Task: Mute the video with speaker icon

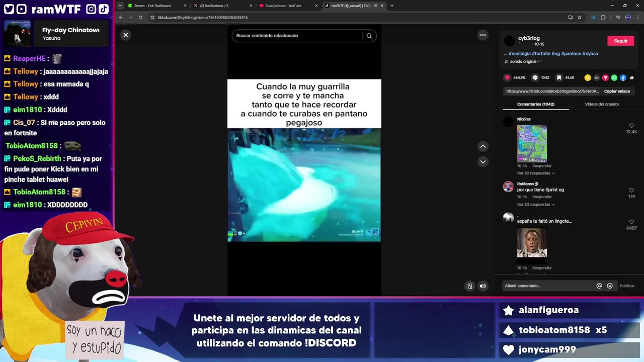Action: coord(482,286)
